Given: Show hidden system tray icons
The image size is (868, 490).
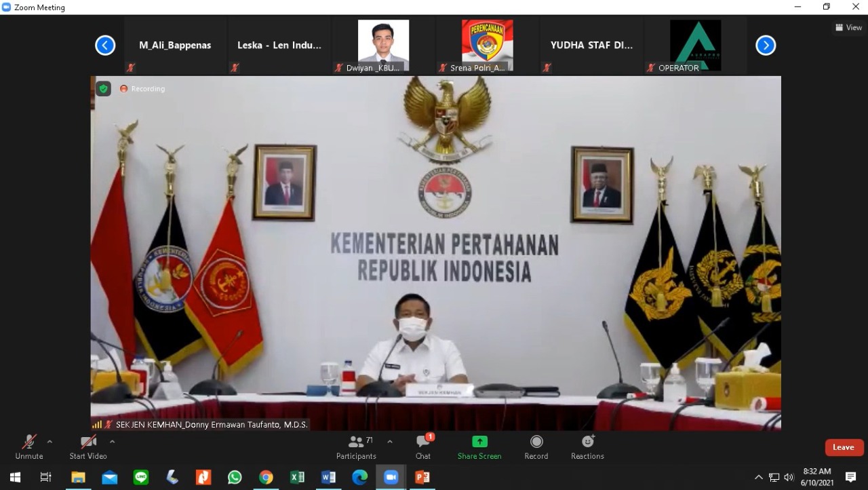Looking at the screenshot, I should click(758, 477).
